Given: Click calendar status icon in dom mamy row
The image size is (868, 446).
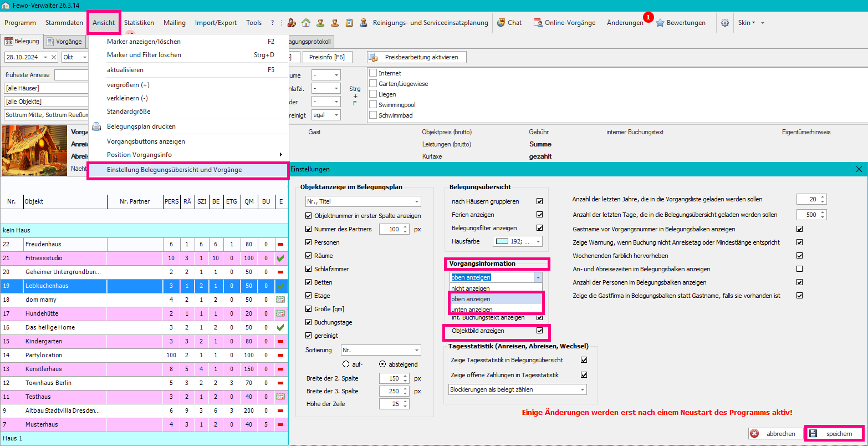Looking at the screenshot, I should click(280, 300).
